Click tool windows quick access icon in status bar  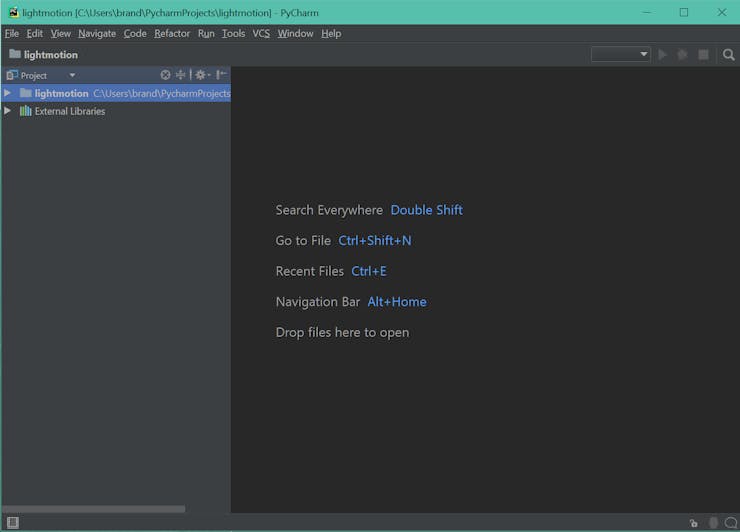tap(13, 523)
